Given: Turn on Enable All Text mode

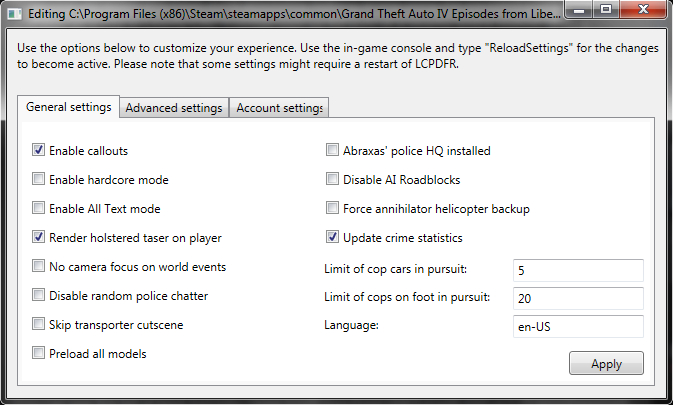Looking at the screenshot, I should click(39, 209).
